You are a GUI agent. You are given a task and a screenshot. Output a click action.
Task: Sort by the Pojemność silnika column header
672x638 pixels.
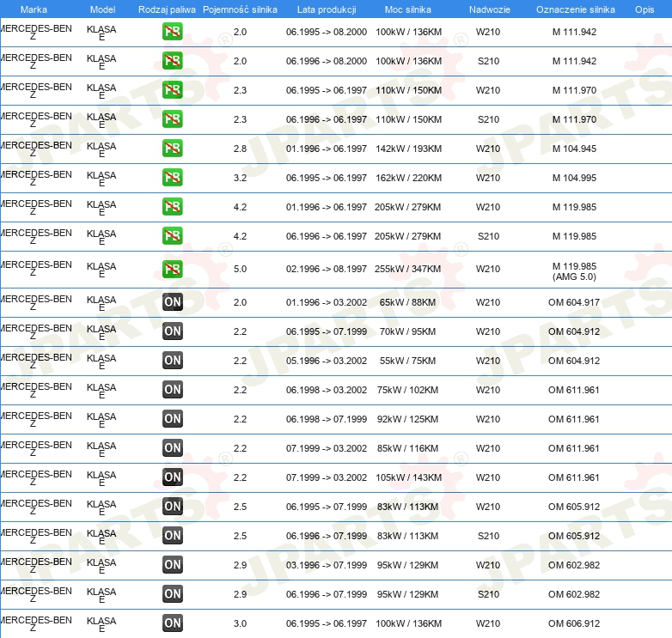(x=240, y=9)
